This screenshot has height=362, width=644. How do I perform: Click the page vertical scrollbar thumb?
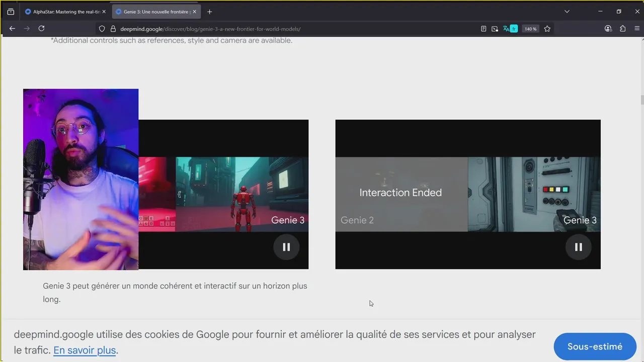pos(641,100)
